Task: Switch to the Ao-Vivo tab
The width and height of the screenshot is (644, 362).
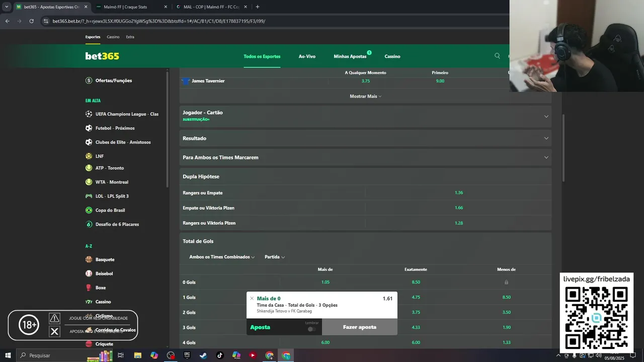Action: (x=307, y=56)
